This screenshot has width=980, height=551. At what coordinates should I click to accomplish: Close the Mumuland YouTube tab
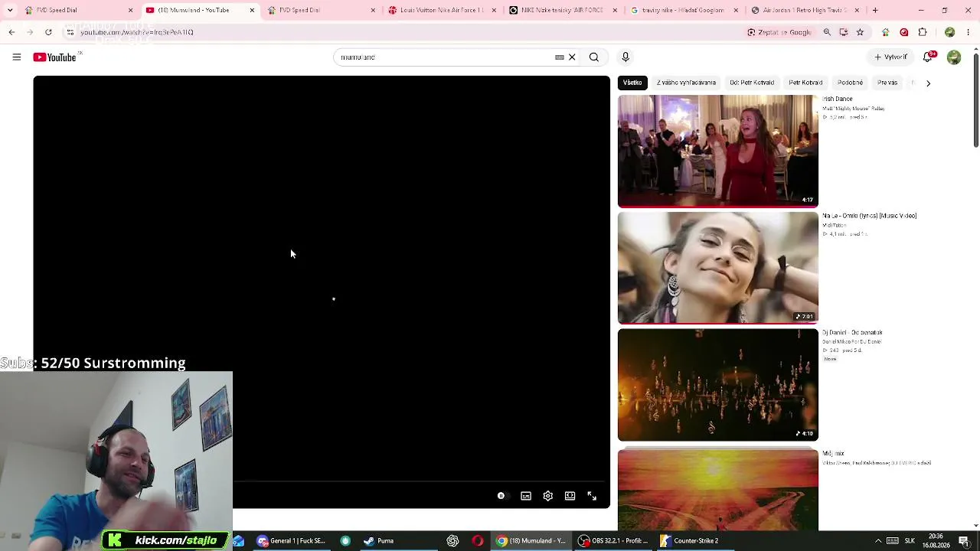[252, 11]
